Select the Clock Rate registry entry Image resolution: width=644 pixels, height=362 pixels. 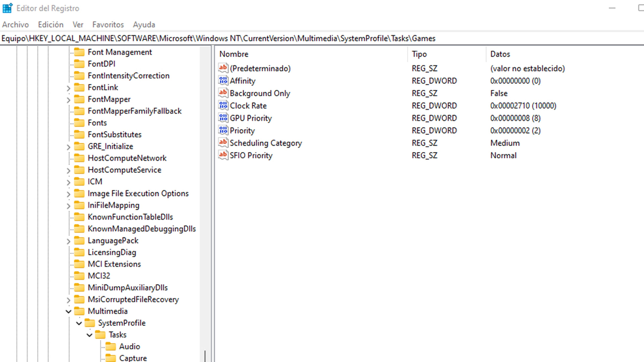(248, 106)
